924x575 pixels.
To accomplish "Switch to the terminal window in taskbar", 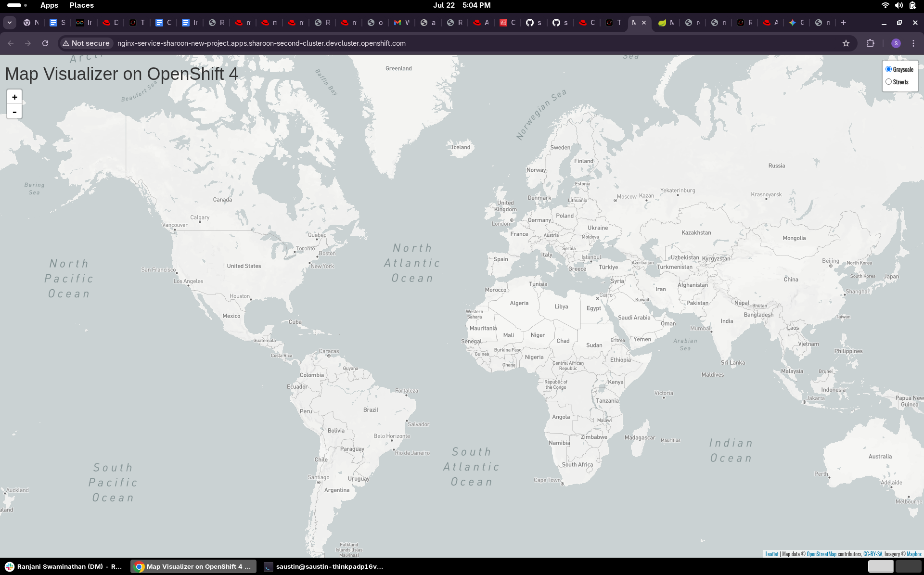I will click(x=324, y=566).
